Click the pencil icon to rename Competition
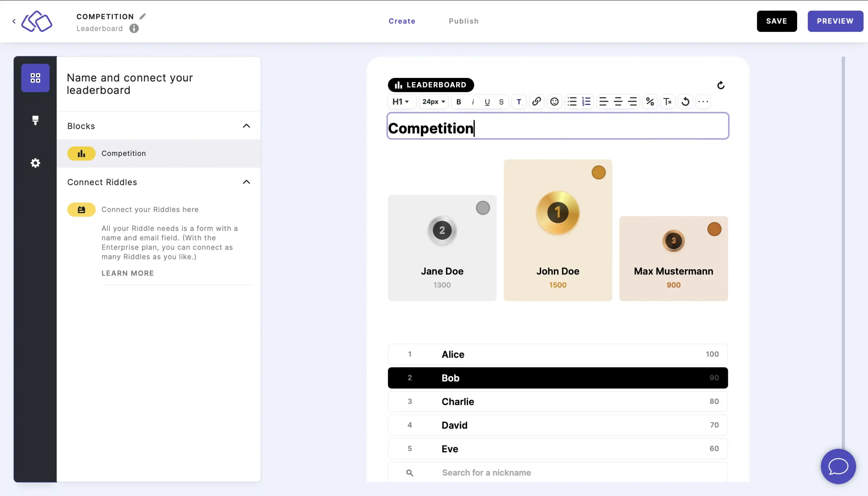The image size is (868, 496). (143, 16)
